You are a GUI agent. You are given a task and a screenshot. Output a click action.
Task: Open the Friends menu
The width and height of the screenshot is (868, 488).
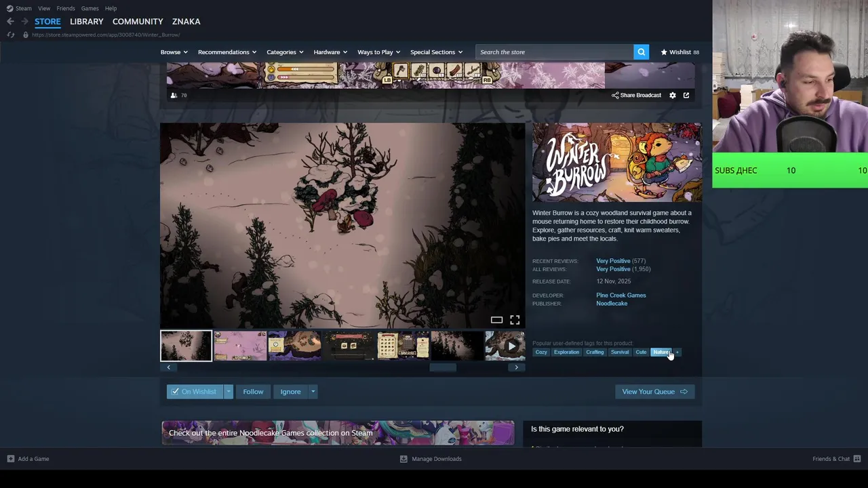(x=66, y=8)
